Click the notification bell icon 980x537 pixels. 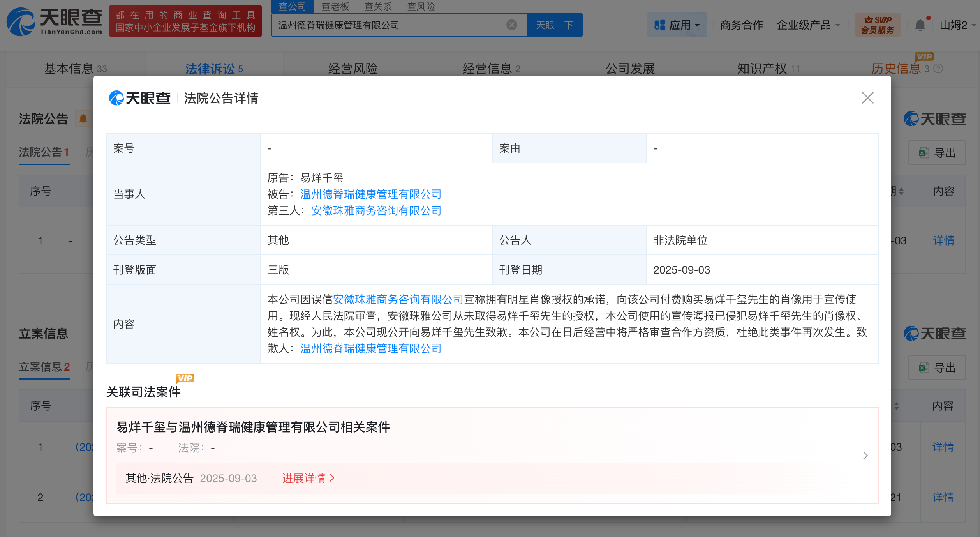point(920,25)
